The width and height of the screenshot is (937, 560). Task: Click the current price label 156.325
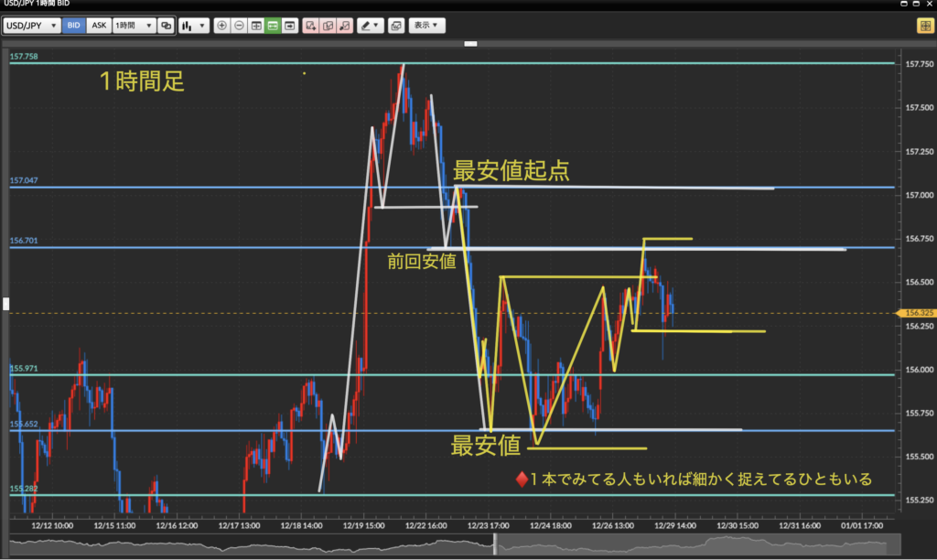tap(918, 313)
